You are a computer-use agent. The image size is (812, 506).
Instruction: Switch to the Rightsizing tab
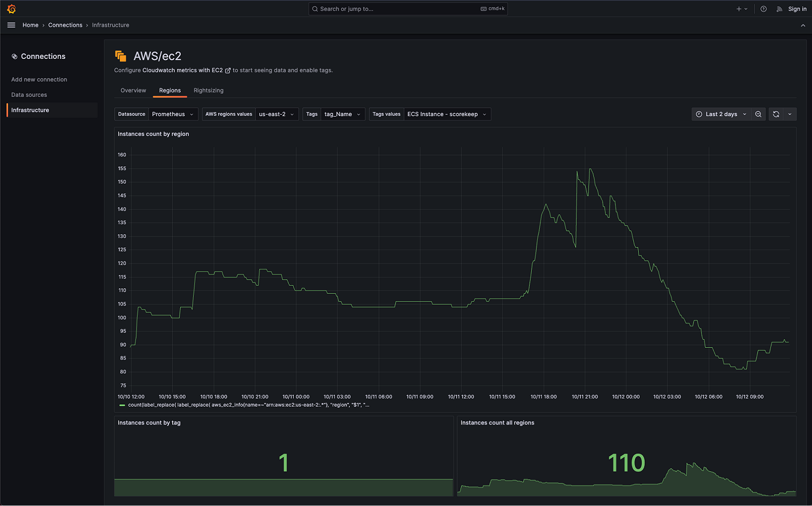[208, 90]
